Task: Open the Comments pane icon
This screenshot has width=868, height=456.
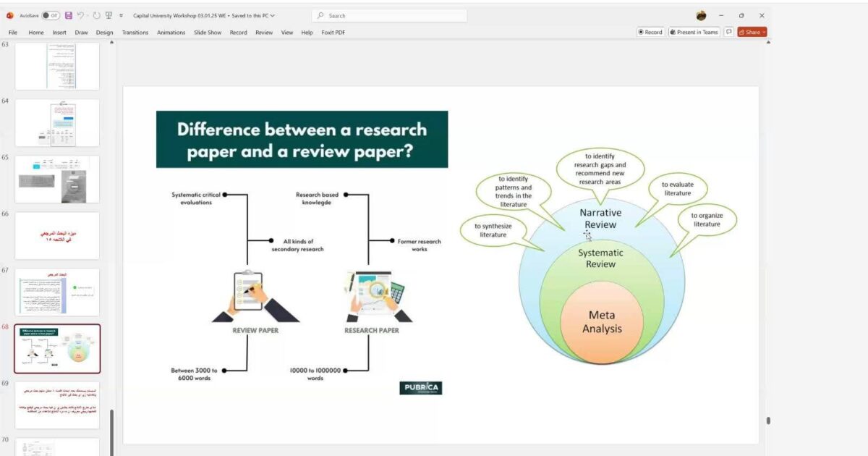Action: (728, 32)
